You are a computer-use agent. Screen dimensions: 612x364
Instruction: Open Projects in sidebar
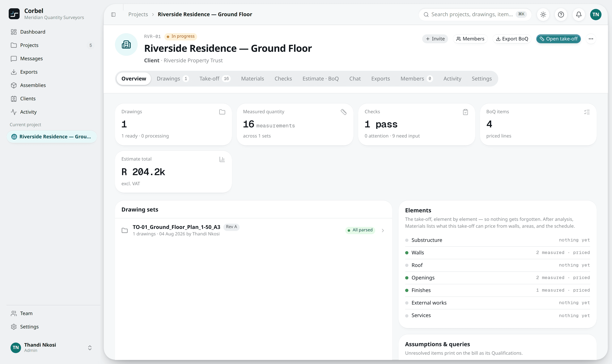[52, 45]
